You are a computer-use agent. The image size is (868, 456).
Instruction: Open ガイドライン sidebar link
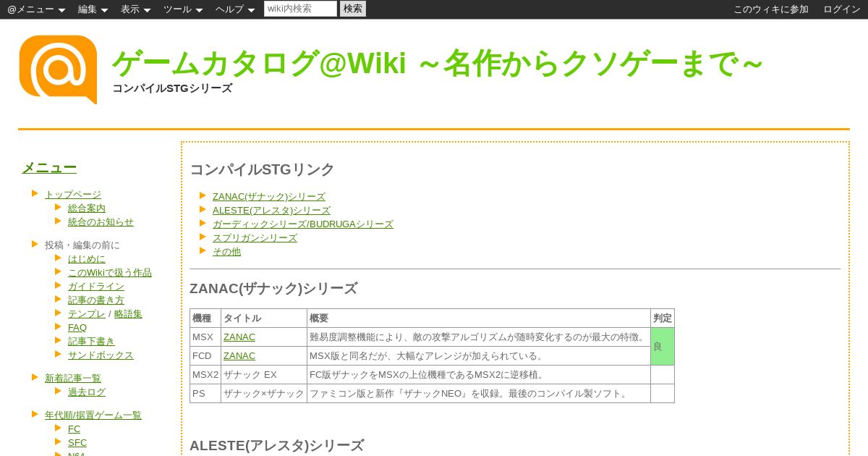click(x=96, y=286)
